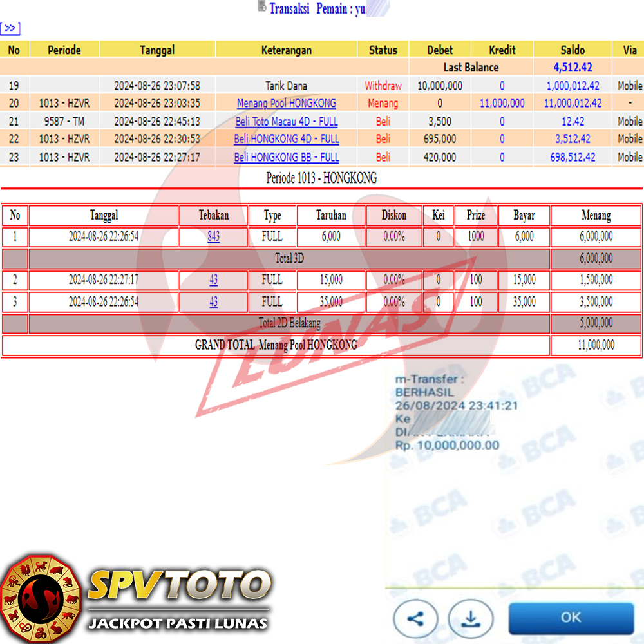Open the Beli Toto Macau 4D - FULL link
This screenshot has height=644, width=644.
[286, 121]
